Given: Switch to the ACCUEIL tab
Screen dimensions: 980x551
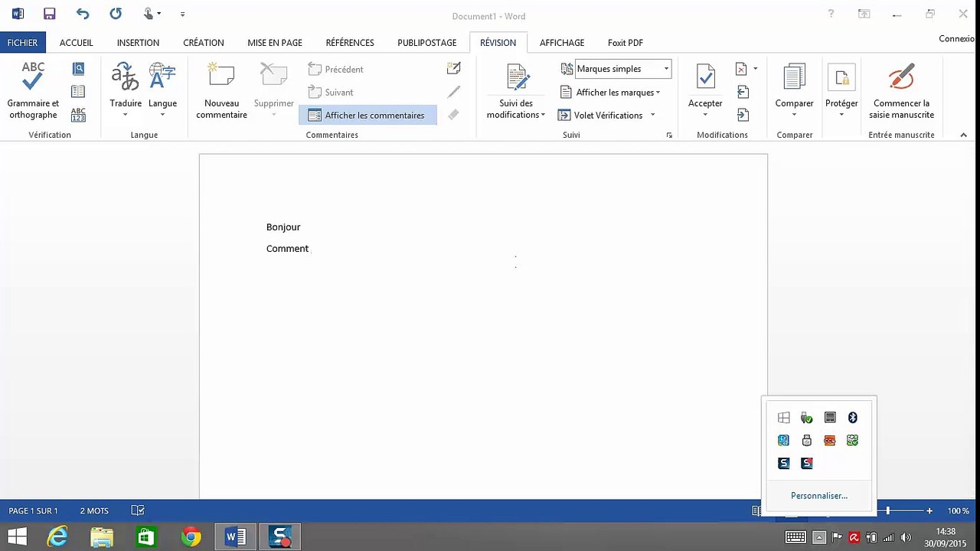Looking at the screenshot, I should [77, 43].
